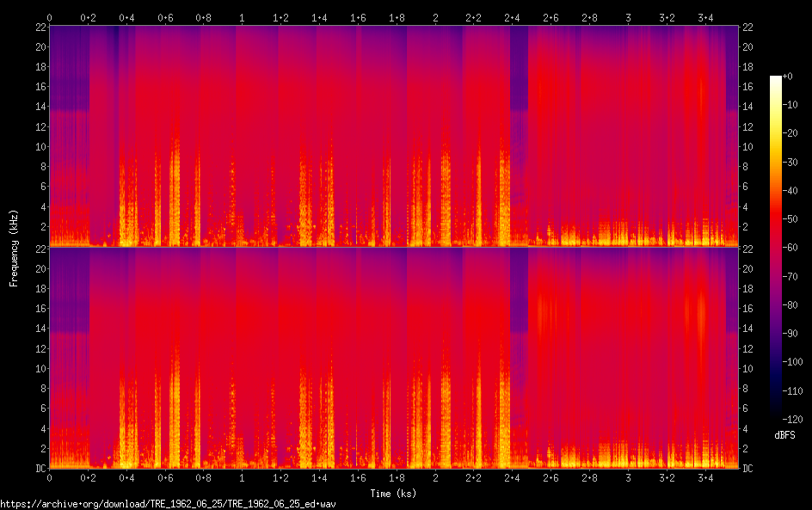812x510 pixels.
Task: Click the 22 kHz tick at top right axis
Action: 747,28
